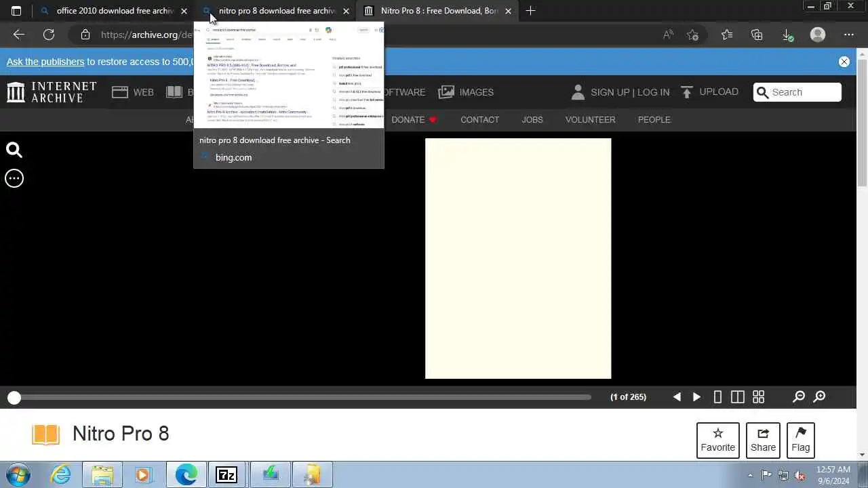Add this page to favorites
Screen dimensions: 868x488
(x=692, y=35)
